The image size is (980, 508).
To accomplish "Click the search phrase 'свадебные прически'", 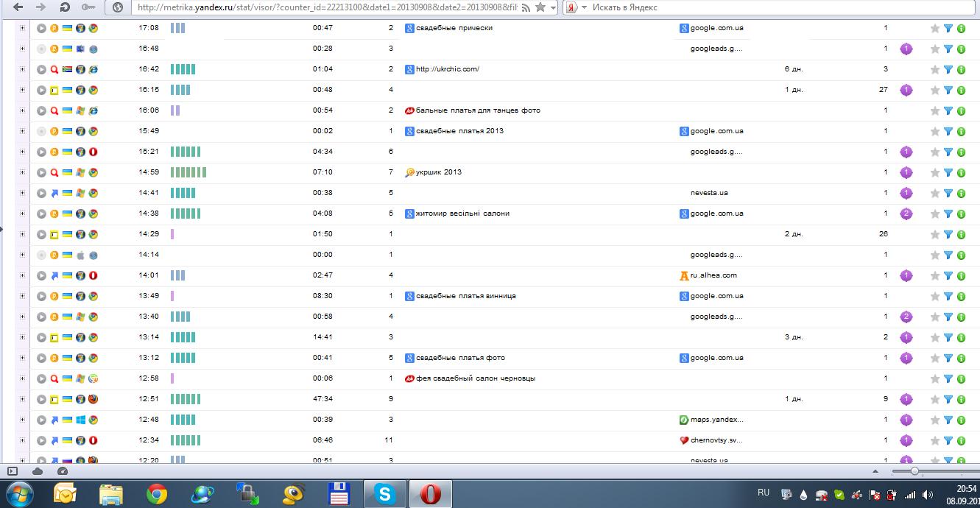I will [454, 28].
